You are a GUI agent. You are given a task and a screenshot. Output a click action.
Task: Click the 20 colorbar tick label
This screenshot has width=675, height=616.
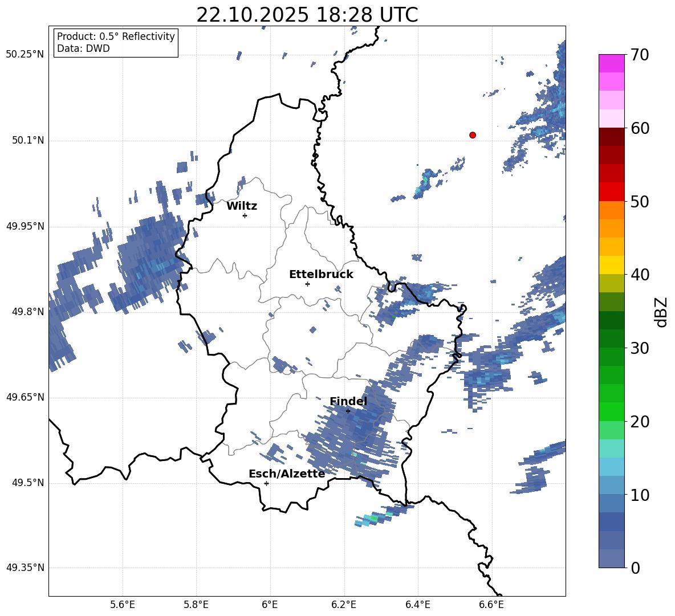(x=640, y=422)
